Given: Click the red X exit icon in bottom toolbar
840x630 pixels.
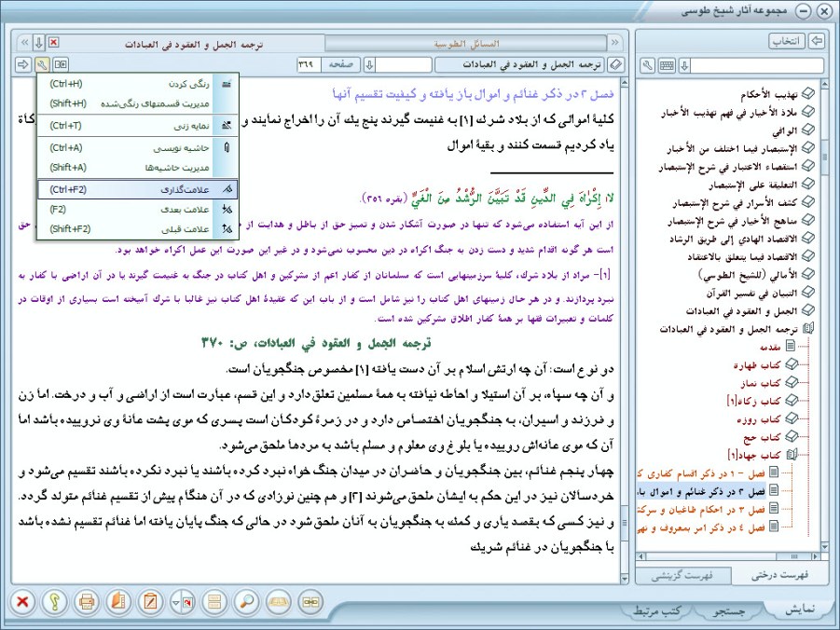Looking at the screenshot, I should [x=22, y=602].
